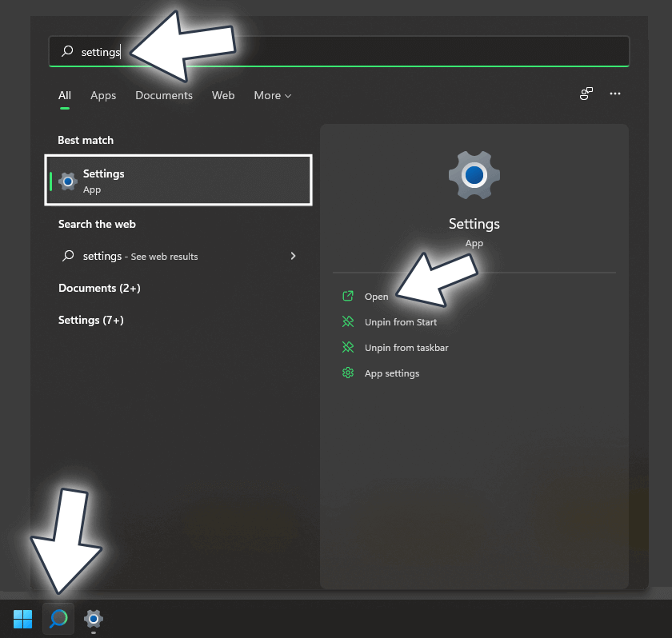Open the Start menu from the taskbar
Viewport: 672px width, 638px height.
(x=22, y=619)
